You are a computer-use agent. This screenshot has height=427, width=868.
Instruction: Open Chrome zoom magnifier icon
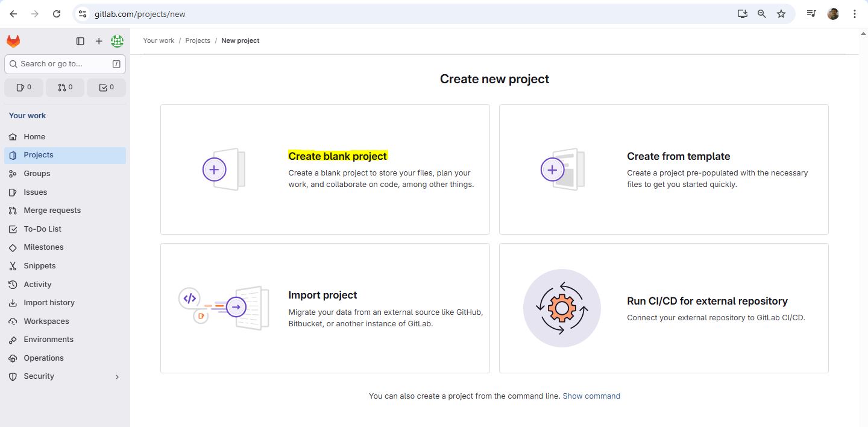[762, 14]
